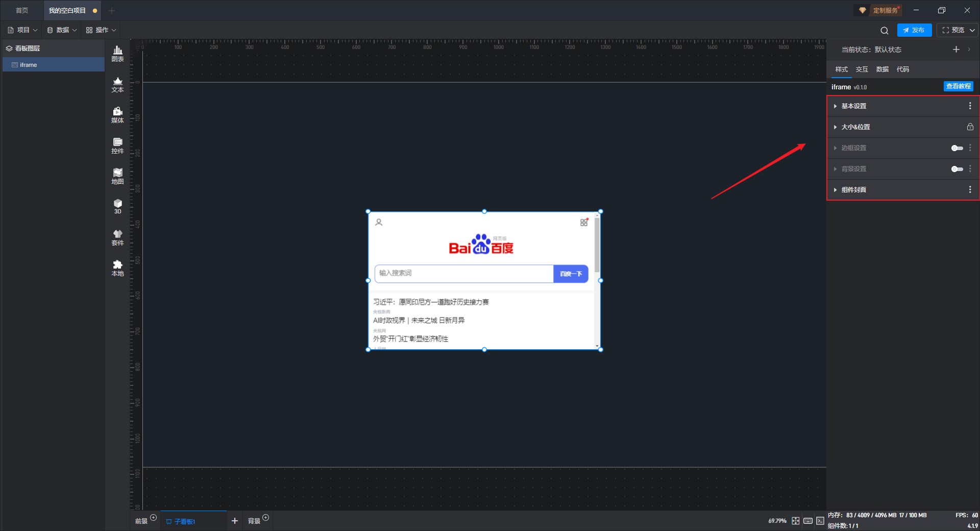Open the 本地 (local) component category
Screen dimensions: 980x531
117,268
